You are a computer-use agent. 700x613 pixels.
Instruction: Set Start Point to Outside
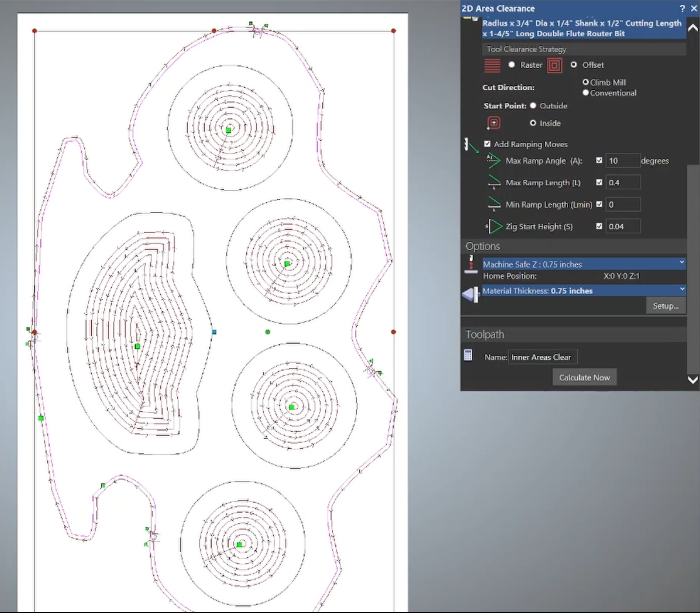click(533, 106)
